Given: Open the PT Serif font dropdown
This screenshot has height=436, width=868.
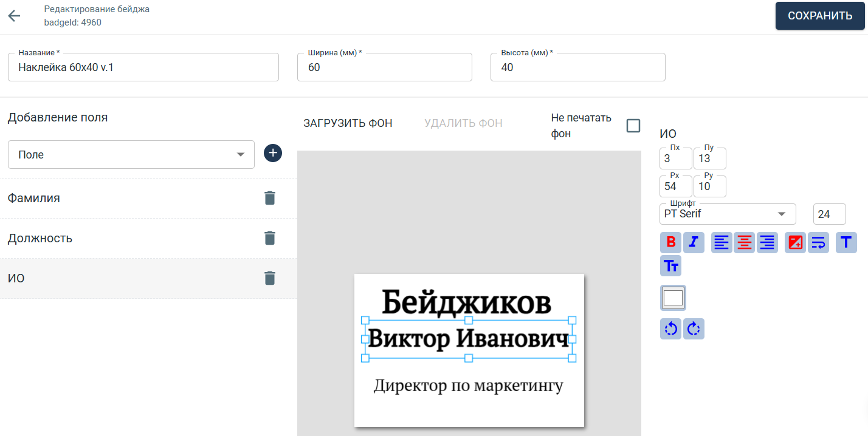Looking at the screenshot, I should [728, 214].
